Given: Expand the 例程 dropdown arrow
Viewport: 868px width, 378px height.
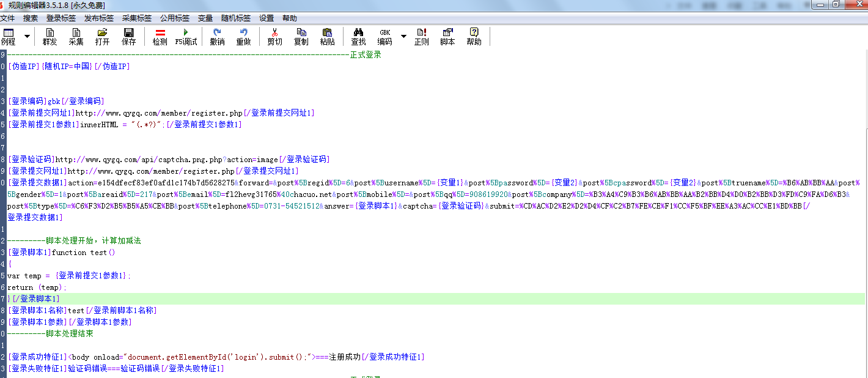Looking at the screenshot, I should coord(27,37).
